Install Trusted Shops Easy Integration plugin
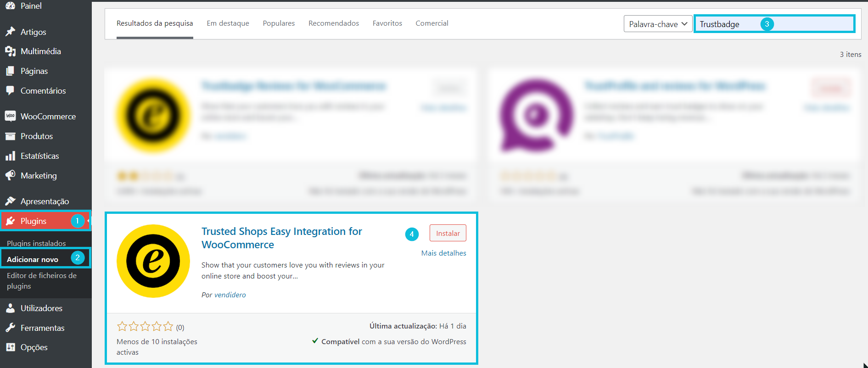The height and width of the screenshot is (368, 868). (448, 233)
